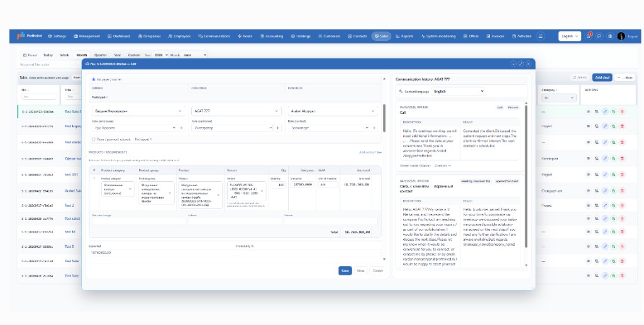Open the hamburger menu icon in top navigation
Viewport: 644px width, 325px height.
pos(540,36)
